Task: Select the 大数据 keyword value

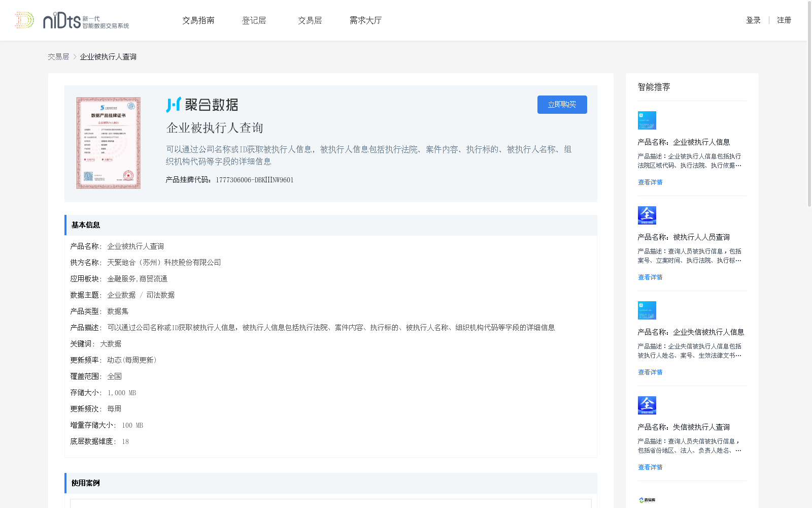Action: (111, 344)
